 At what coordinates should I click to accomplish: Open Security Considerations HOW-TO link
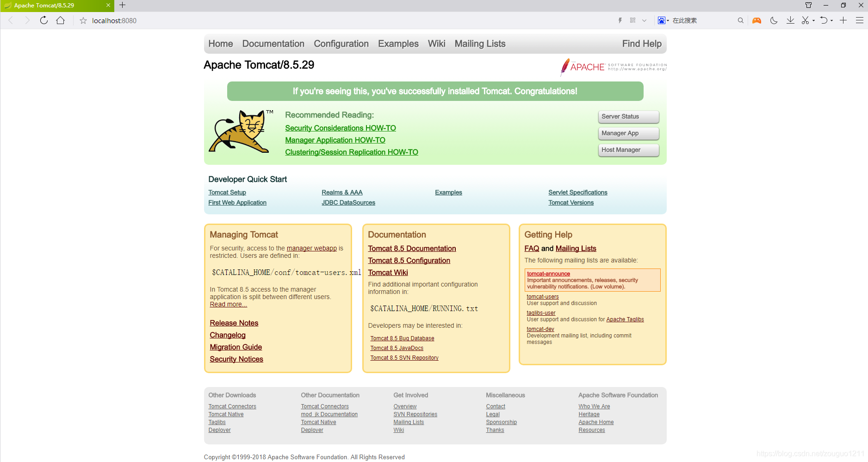(341, 128)
